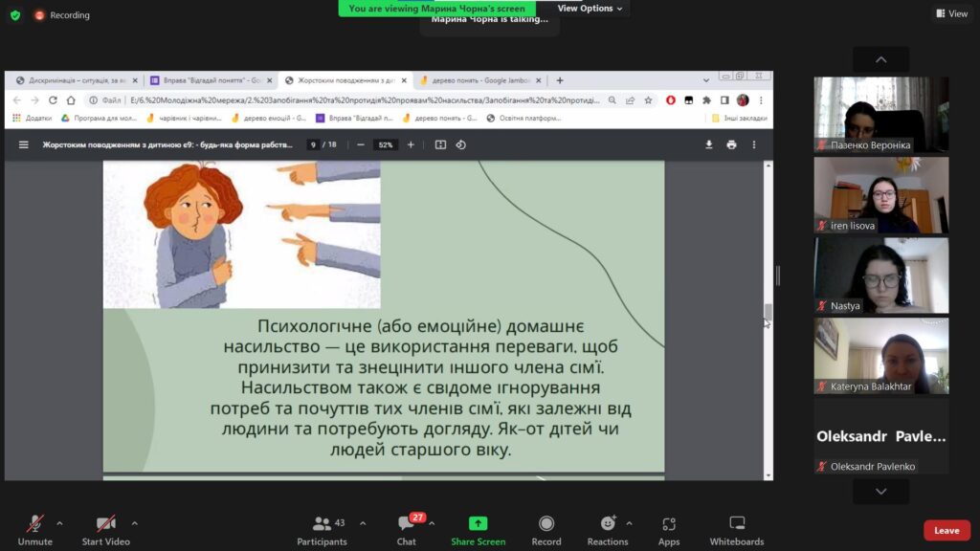Image resolution: width=980 pixels, height=551 pixels.
Task: Expand audio settings arrow next to Unmute
Action: (x=59, y=523)
